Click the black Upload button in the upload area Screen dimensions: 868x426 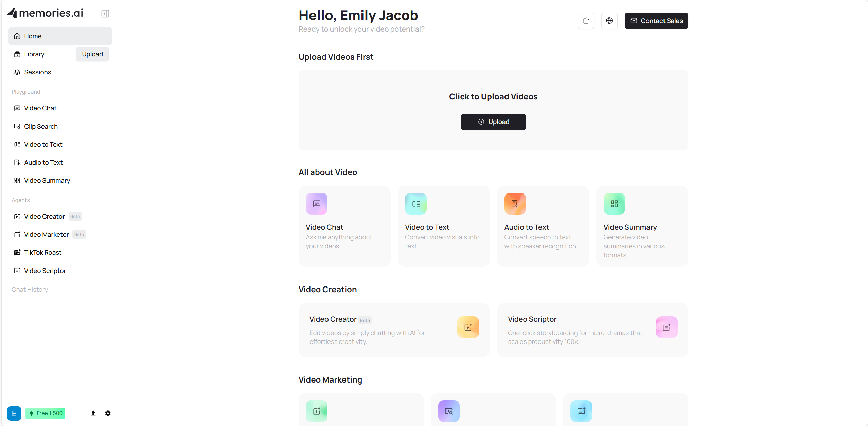click(x=493, y=122)
